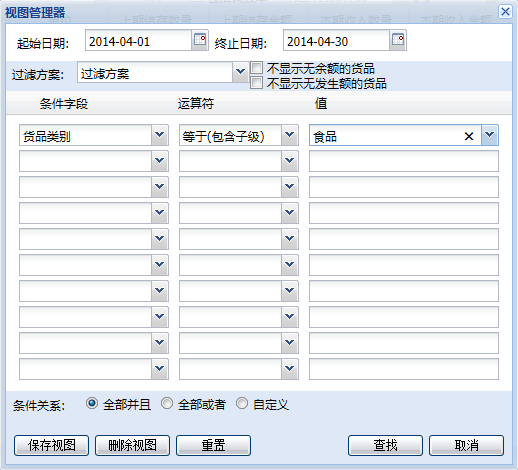518x470 pixels.
Task: Open the 货品类别 condition field dropdown
Action: coord(160,135)
